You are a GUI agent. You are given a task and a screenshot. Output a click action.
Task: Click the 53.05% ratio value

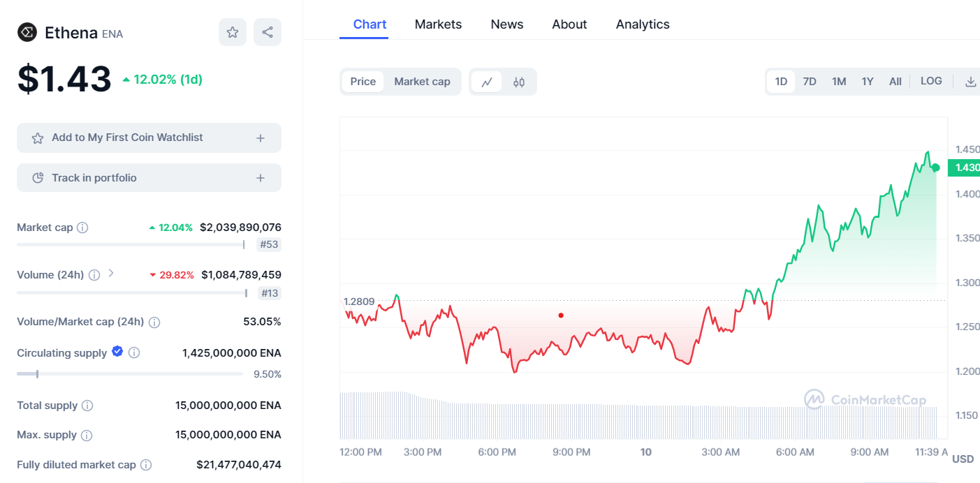(x=262, y=322)
